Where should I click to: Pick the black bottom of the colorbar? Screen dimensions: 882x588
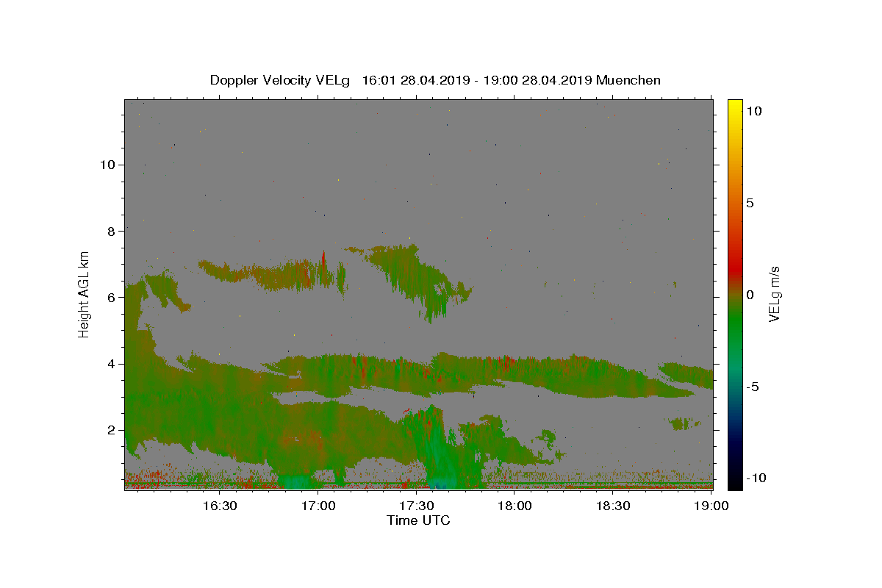pyautogui.click(x=735, y=481)
